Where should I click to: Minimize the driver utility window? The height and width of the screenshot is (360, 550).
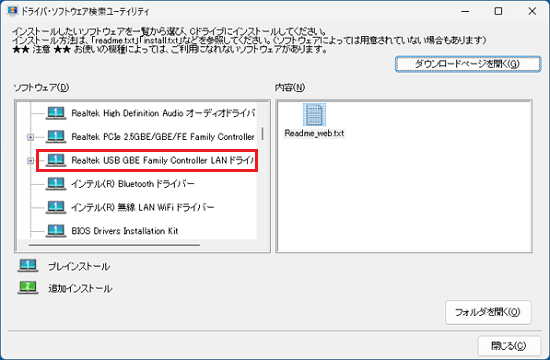click(465, 11)
